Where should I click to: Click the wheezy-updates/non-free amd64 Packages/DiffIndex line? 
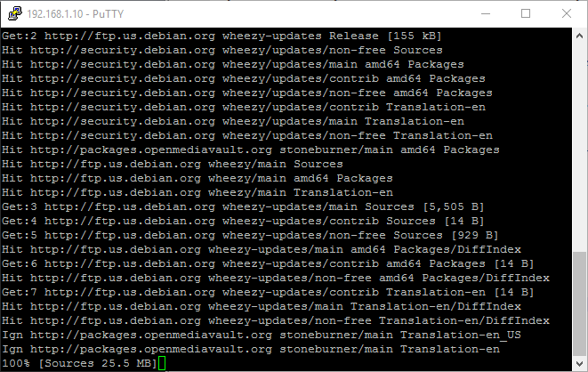point(276,279)
